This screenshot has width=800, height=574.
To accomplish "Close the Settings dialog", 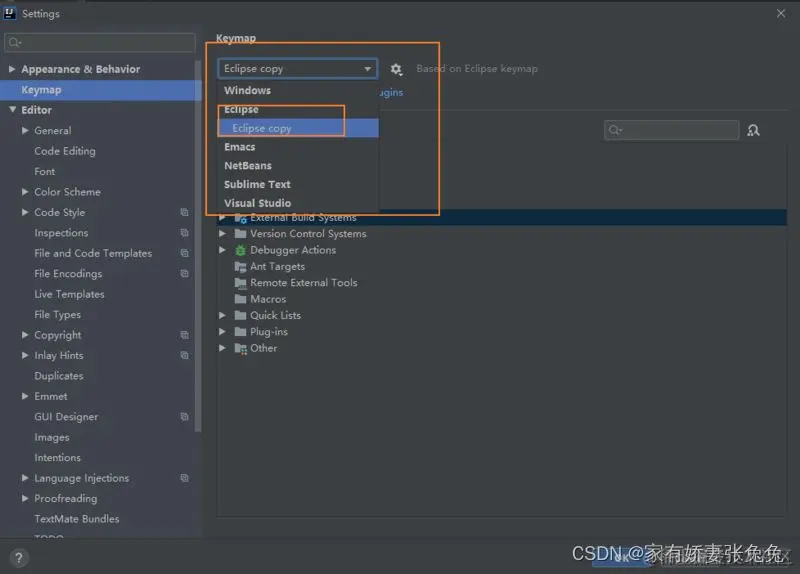I will coord(781,13).
